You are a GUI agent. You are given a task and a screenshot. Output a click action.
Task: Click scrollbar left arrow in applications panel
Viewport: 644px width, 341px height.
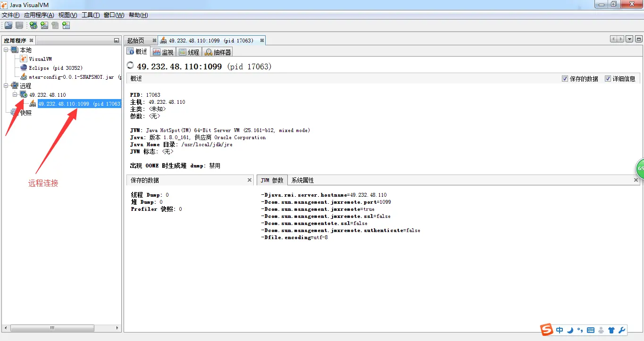[x=6, y=328]
